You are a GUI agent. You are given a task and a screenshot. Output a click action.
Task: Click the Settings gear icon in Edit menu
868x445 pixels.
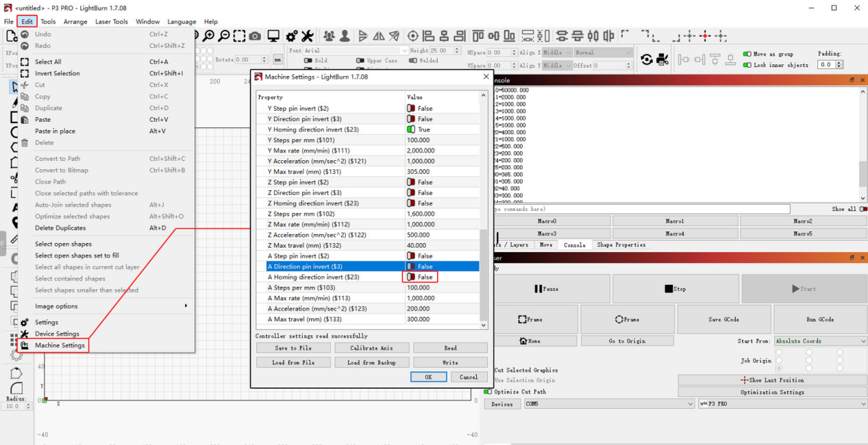25,322
